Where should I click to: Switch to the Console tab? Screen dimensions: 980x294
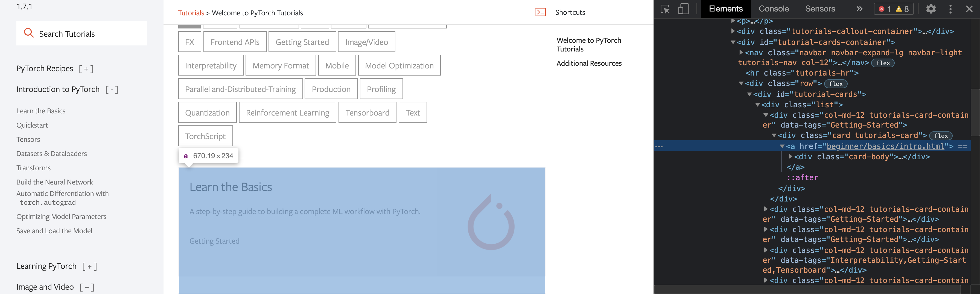[774, 9]
